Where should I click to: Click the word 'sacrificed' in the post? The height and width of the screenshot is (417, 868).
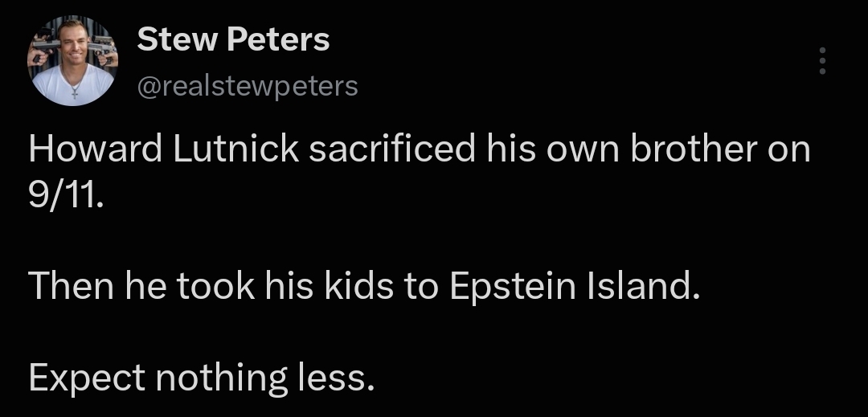392,150
